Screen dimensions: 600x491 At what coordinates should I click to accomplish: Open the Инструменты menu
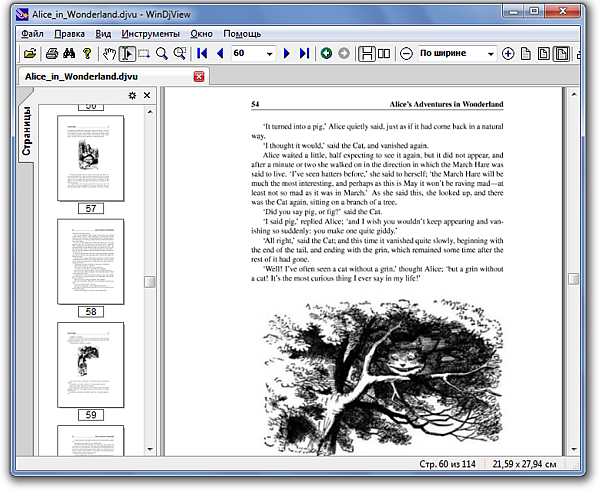tap(150, 34)
